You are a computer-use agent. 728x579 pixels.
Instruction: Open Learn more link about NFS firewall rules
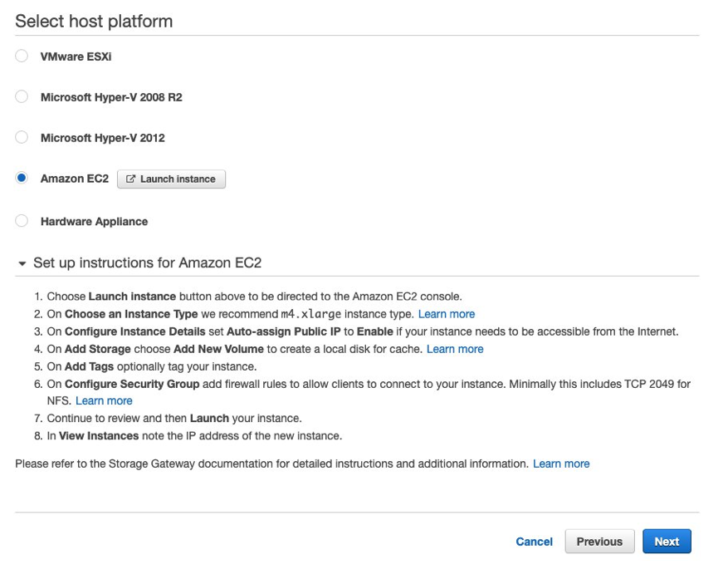[104, 401]
